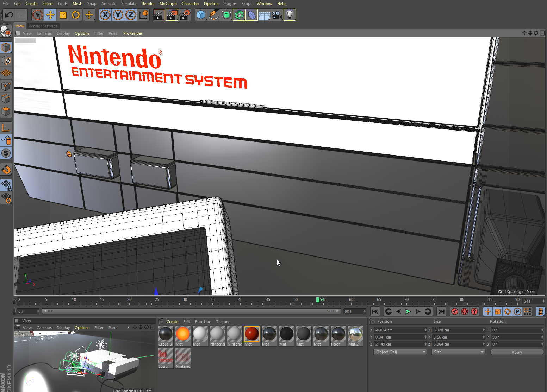The image size is (547, 392).
Task: Toggle the Enable Axis L-shaped icon
Action: point(6,128)
